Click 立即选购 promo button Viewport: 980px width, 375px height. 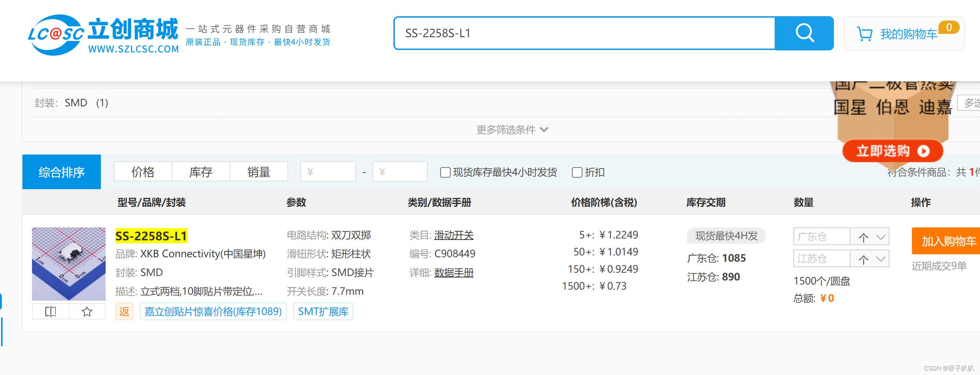(892, 151)
